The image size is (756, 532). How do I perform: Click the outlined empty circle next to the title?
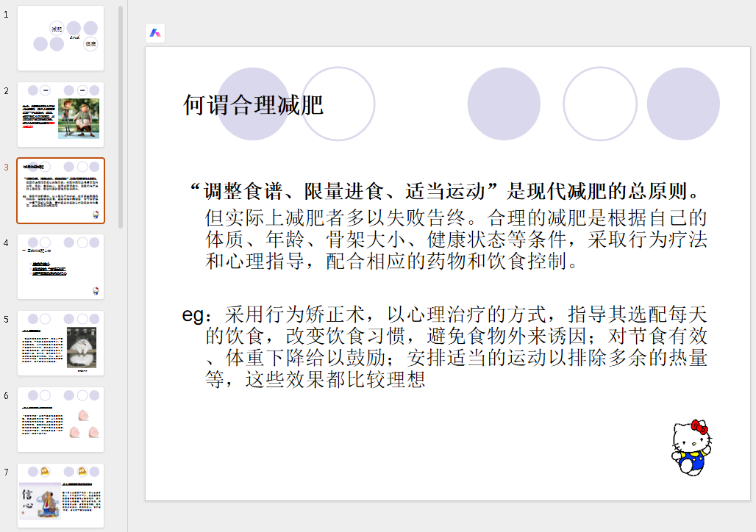click(x=338, y=104)
